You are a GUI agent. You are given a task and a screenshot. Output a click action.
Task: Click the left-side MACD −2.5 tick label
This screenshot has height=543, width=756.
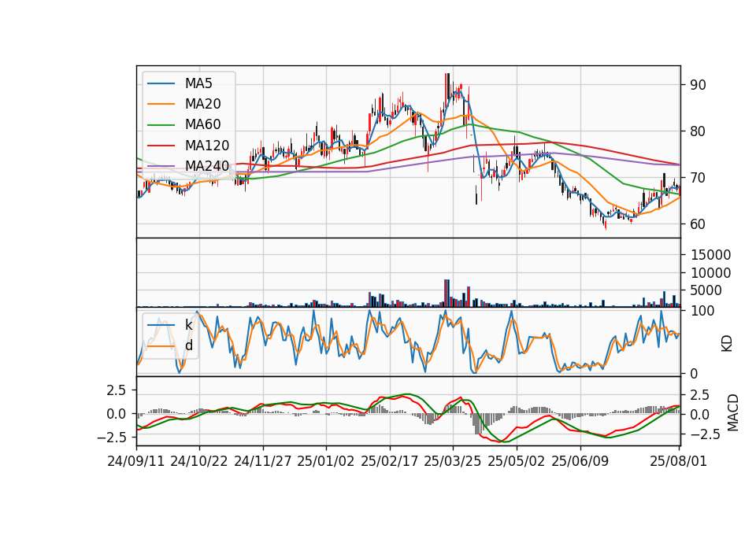tap(112, 438)
